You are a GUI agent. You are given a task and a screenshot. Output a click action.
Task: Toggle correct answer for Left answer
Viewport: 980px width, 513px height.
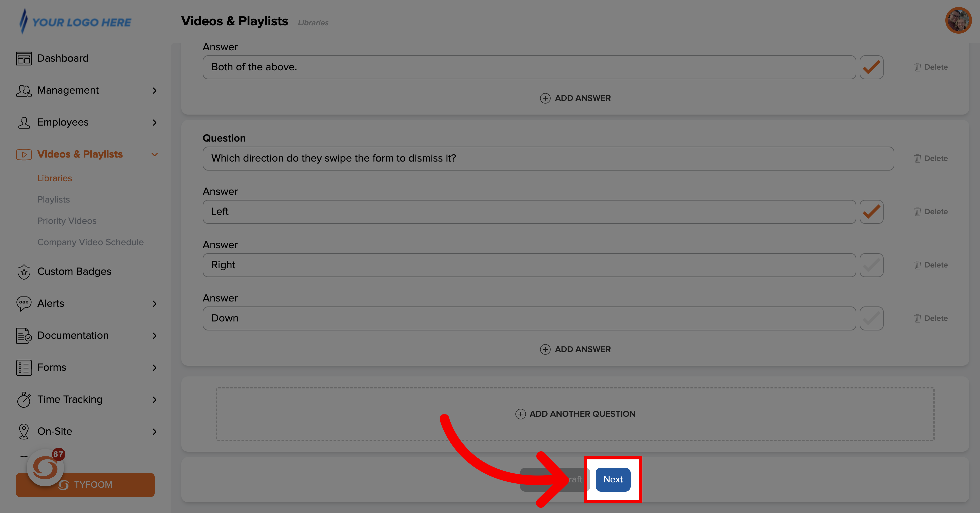pyautogui.click(x=871, y=211)
